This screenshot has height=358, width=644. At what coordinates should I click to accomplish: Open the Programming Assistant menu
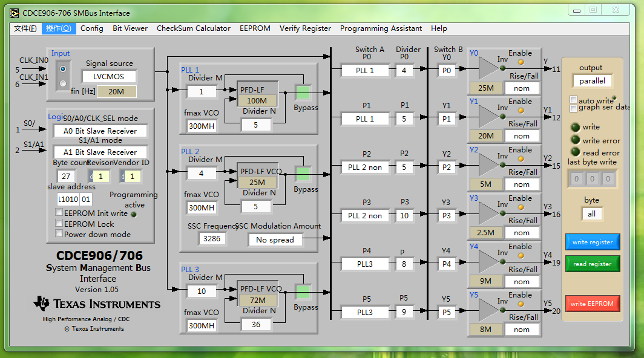[381, 28]
